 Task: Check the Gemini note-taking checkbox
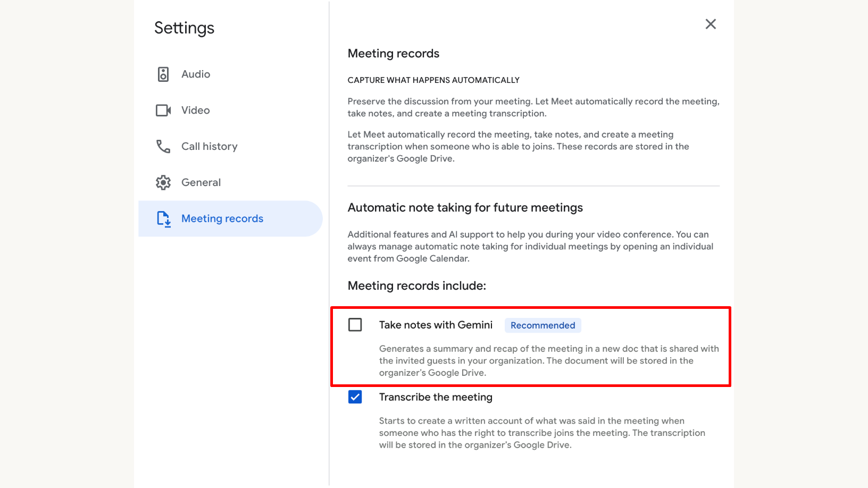(x=355, y=325)
